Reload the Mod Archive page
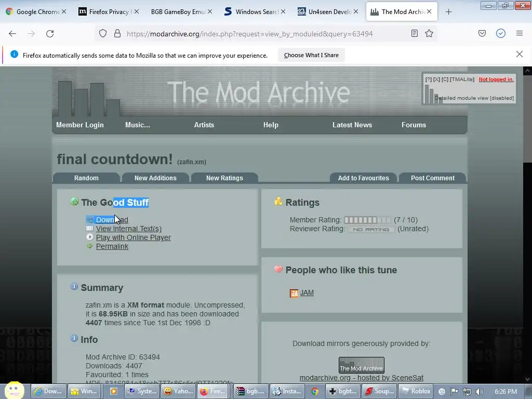The height and width of the screenshot is (399, 532). [x=50, y=34]
